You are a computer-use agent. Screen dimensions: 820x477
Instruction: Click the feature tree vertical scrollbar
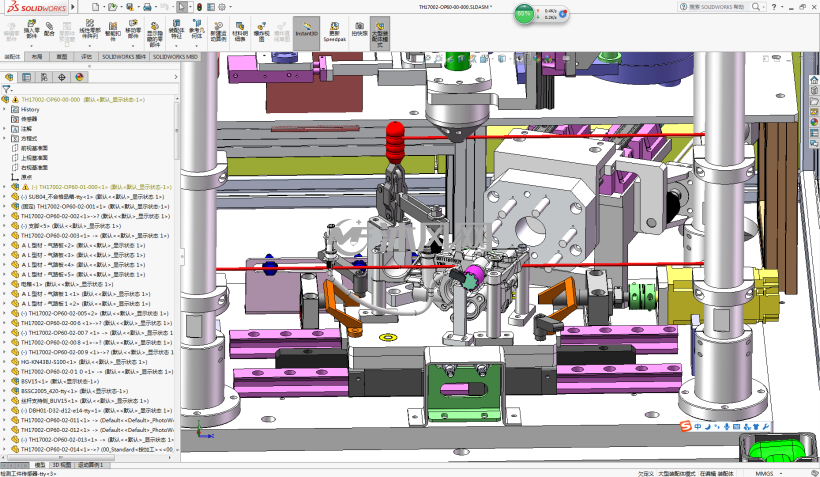tap(177, 131)
